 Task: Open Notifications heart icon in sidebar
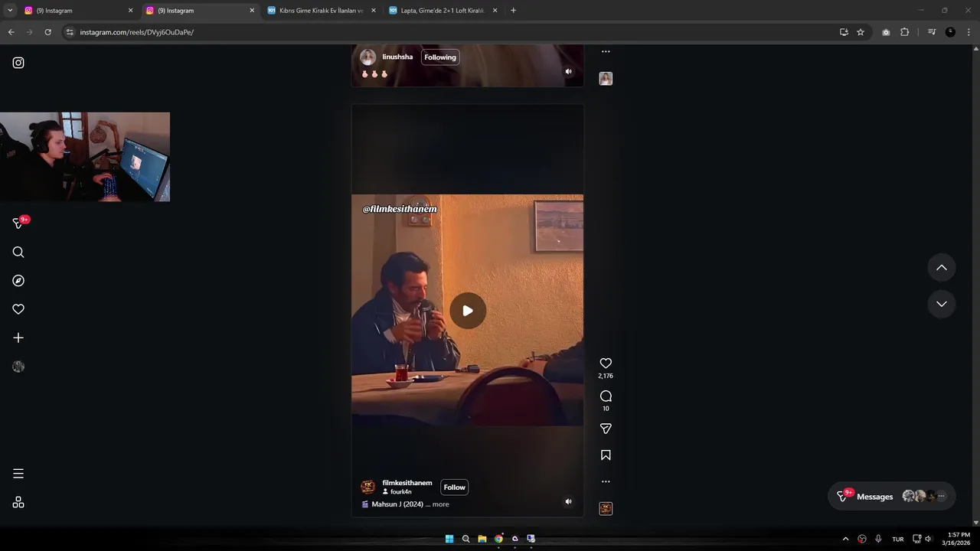pos(18,309)
